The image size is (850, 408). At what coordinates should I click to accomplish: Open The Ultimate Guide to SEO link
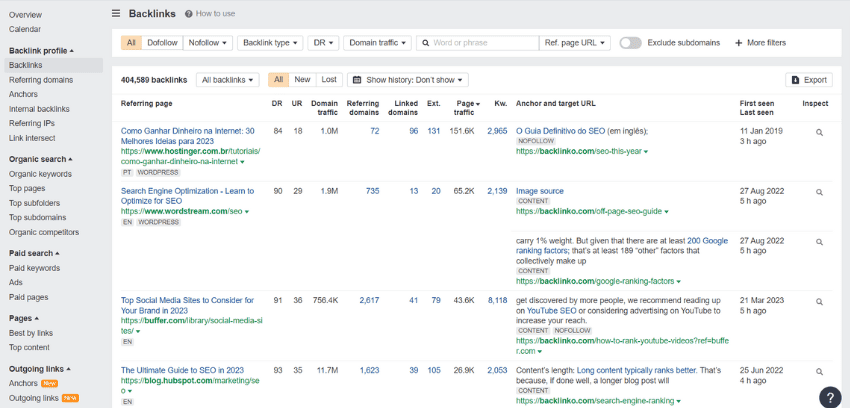coord(182,371)
